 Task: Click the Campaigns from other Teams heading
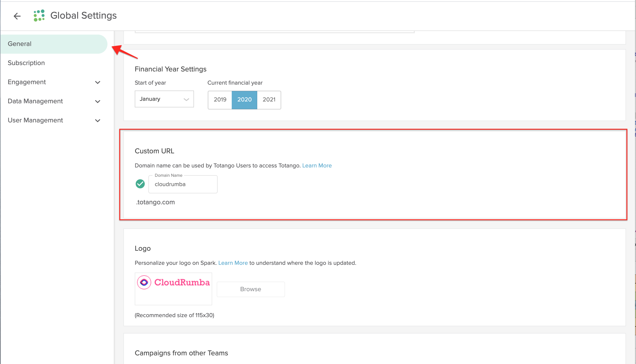click(x=181, y=353)
